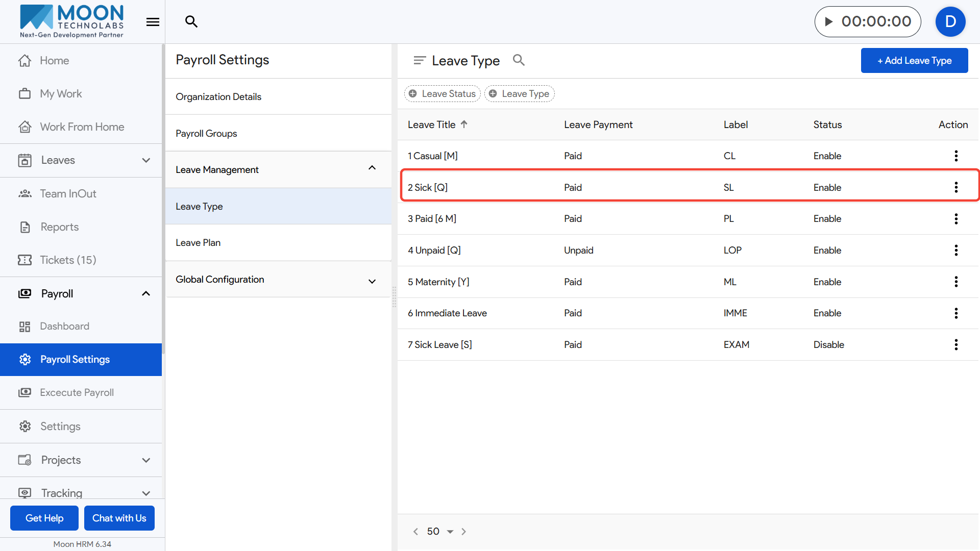Add the Leave Status filter chip
The height and width of the screenshot is (551, 980).
pos(442,94)
